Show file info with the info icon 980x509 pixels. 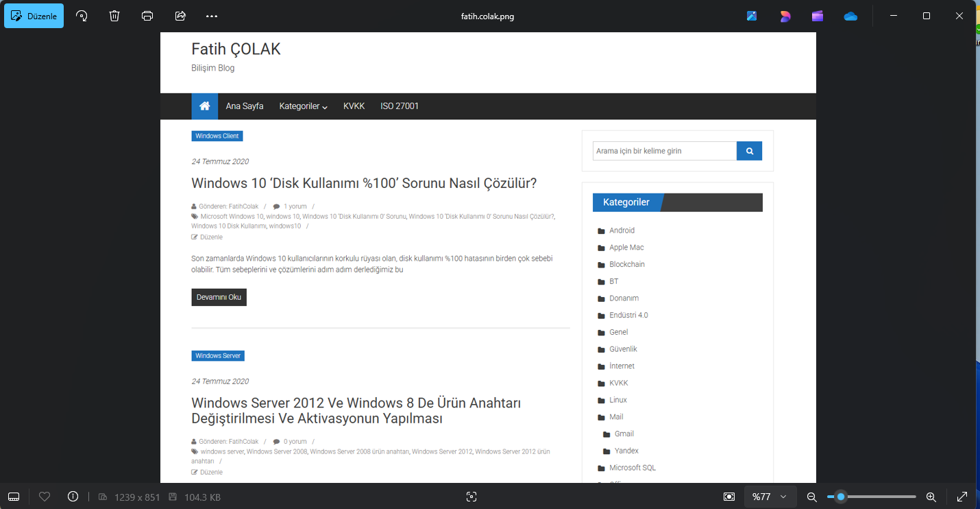coord(73,497)
